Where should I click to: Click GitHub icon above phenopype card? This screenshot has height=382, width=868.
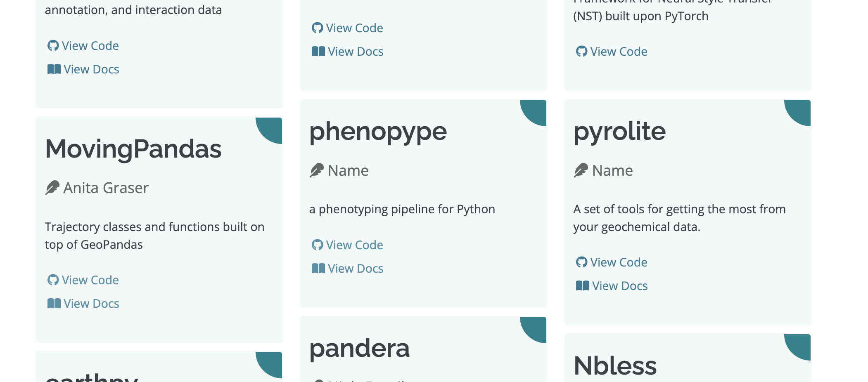317,28
